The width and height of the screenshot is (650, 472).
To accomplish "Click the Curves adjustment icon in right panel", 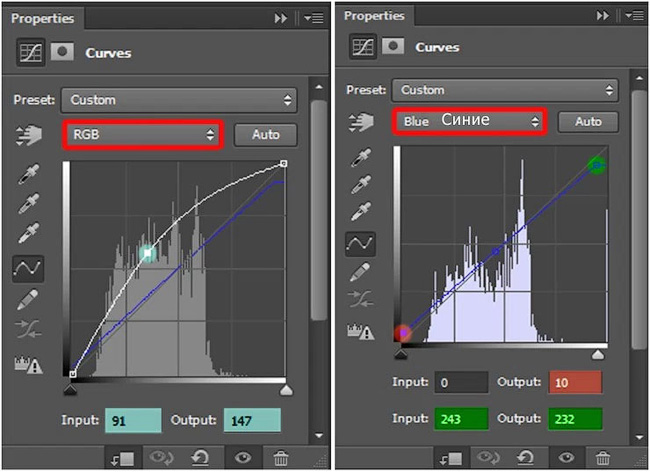I will tap(363, 47).
